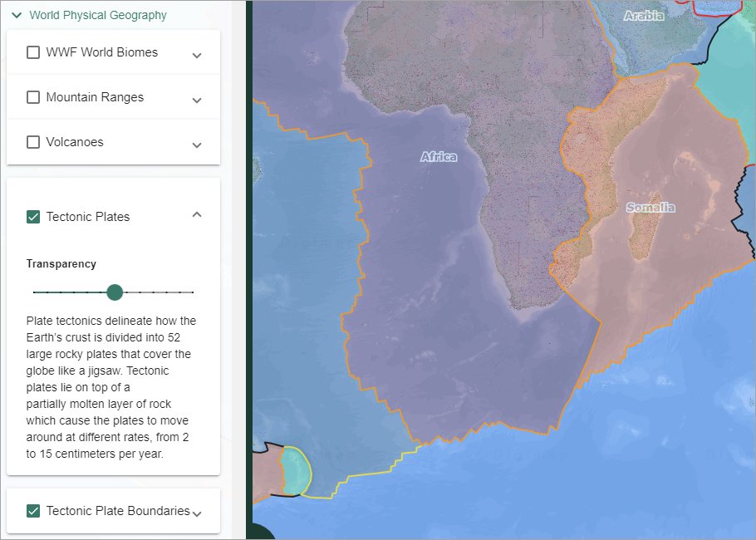The width and height of the screenshot is (756, 540).
Task: Turn on the Volcanoes layer checkbox
Action: point(33,142)
